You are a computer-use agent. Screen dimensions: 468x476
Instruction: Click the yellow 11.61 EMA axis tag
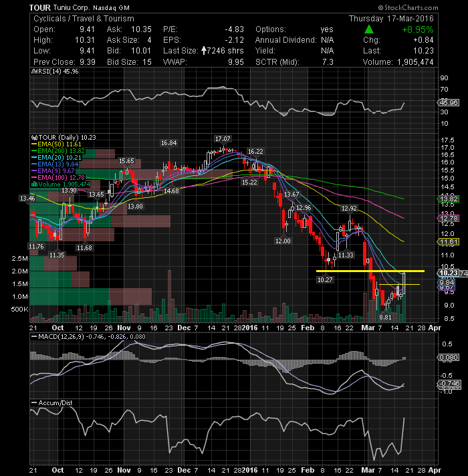(448, 242)
